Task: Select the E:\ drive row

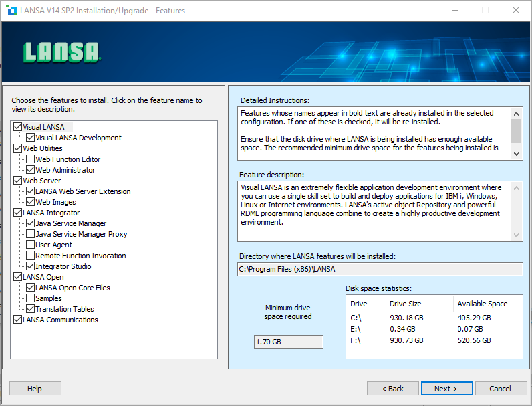Action: tap(434, 329)
